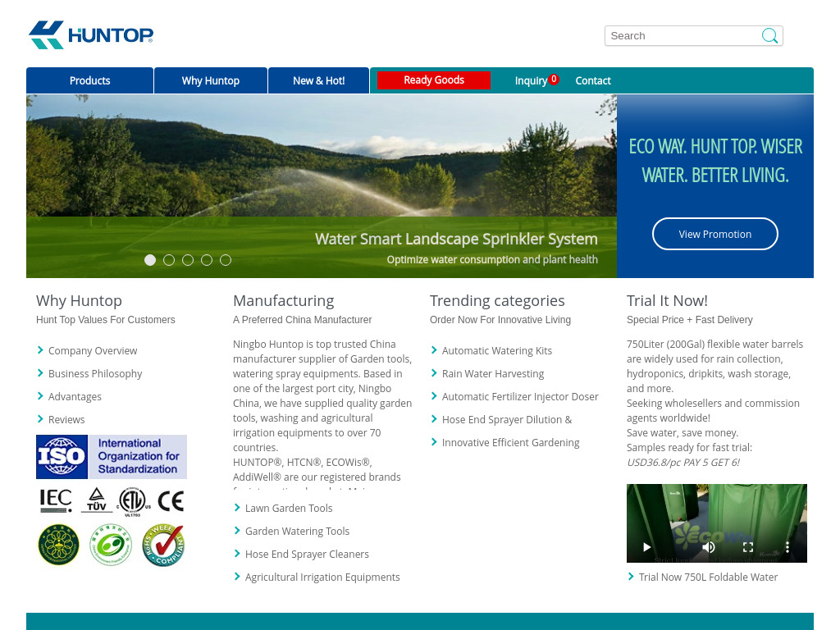Open the Company Overview link
The width and height of the screenshot is (840, 630).
coord(93,351)
